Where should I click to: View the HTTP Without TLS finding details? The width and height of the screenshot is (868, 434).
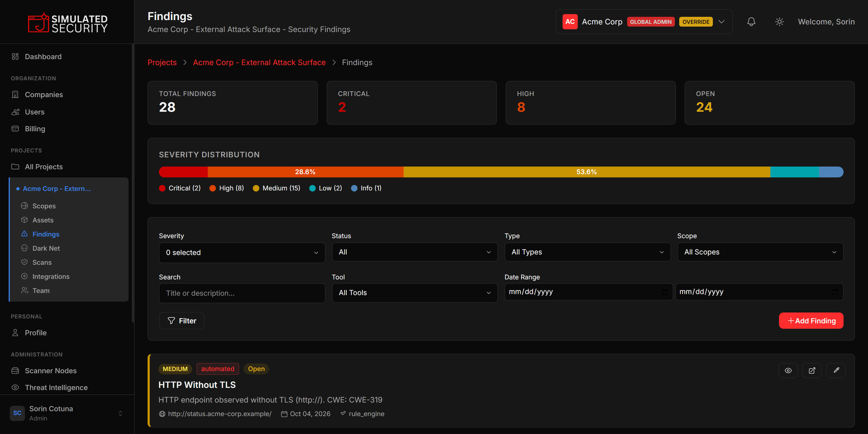click(x=788, y=371)
